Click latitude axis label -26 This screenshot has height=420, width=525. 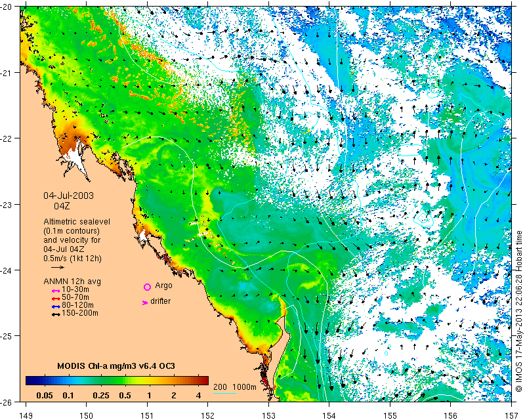click(6, 402)
